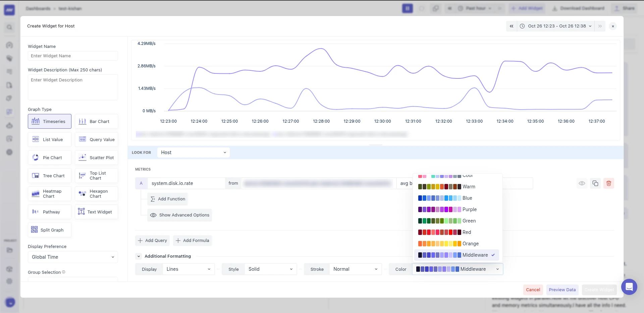
Task: Select the Scatter Plot graph type
Action: [x=96, y=158]
